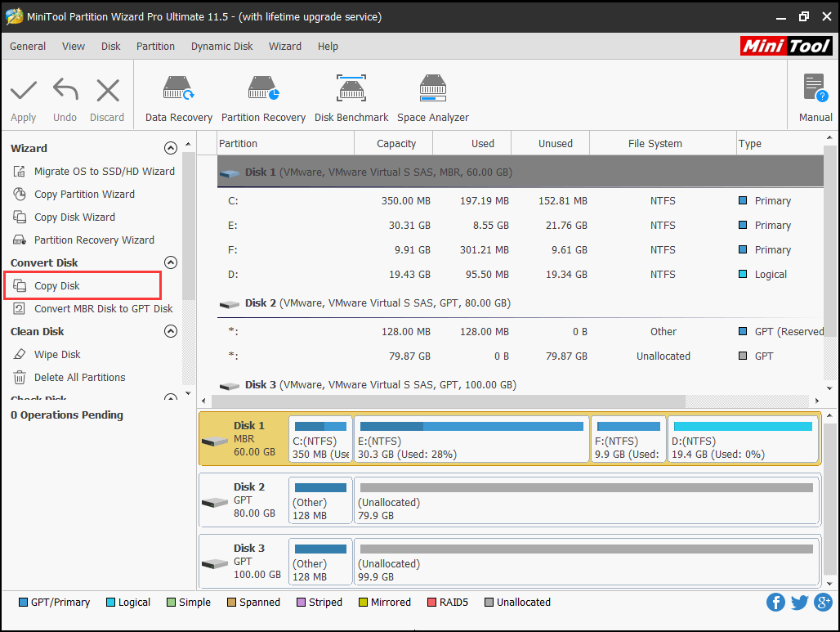Collapse the Convert Disk section
This screenshot has height=632, width=840.
coord(170,262)
